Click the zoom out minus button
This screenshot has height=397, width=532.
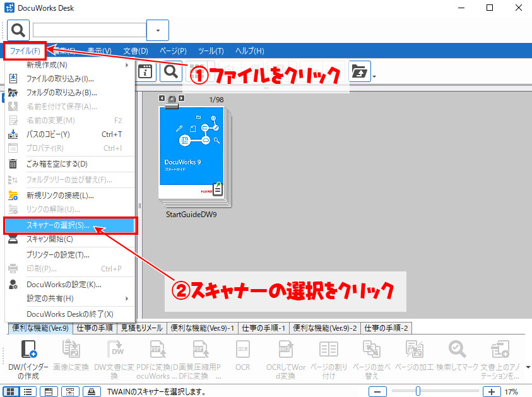coord(377,391)
